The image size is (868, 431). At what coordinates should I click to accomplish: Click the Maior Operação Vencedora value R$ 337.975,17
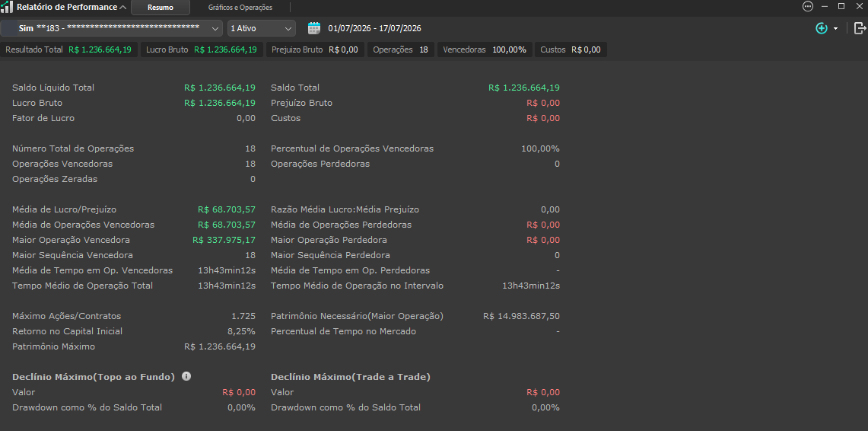click(224, 240)
